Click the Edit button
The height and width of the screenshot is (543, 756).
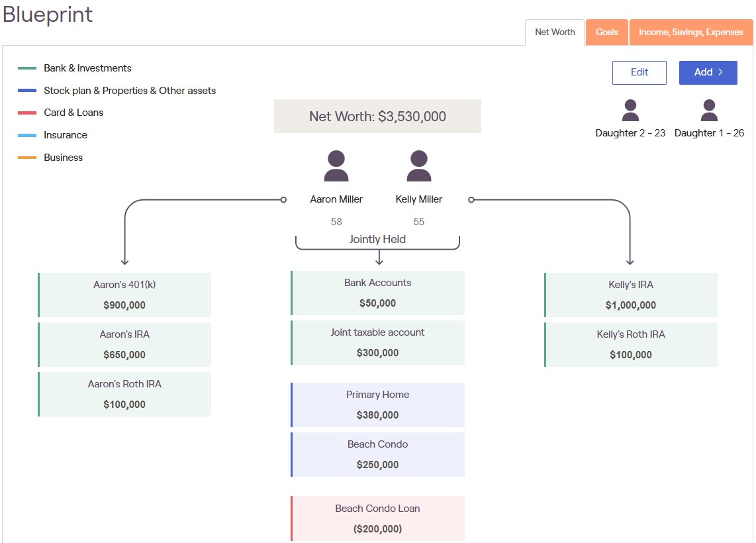coord(639,73)
